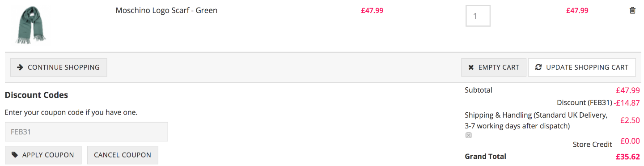Click the small x icon under Shipping & Handling

468,135
